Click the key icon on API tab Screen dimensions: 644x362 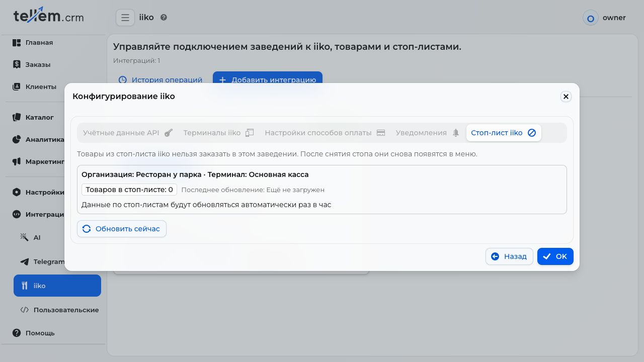[168, 133]
